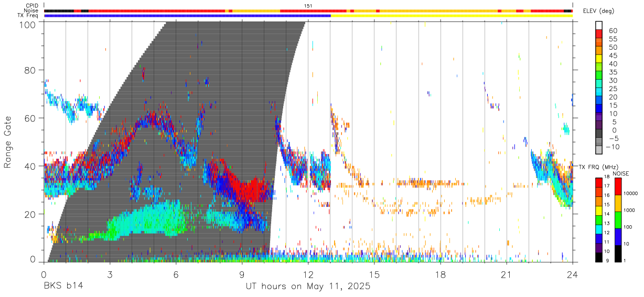Viewport: 644px width, 297px height.
Task: Click the 'UT hours on May 11, 2025' axis title
Action: [x=308, y=287]
